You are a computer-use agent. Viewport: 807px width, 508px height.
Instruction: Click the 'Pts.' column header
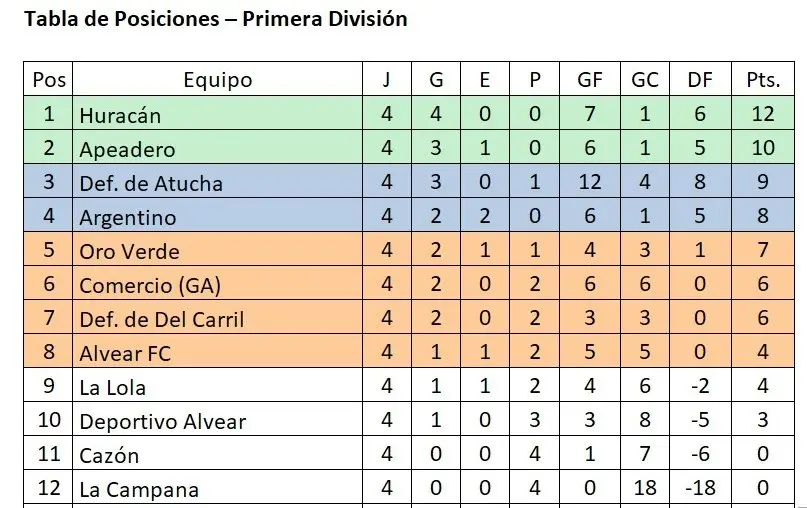pyautogui.click(x=762, y=80)
